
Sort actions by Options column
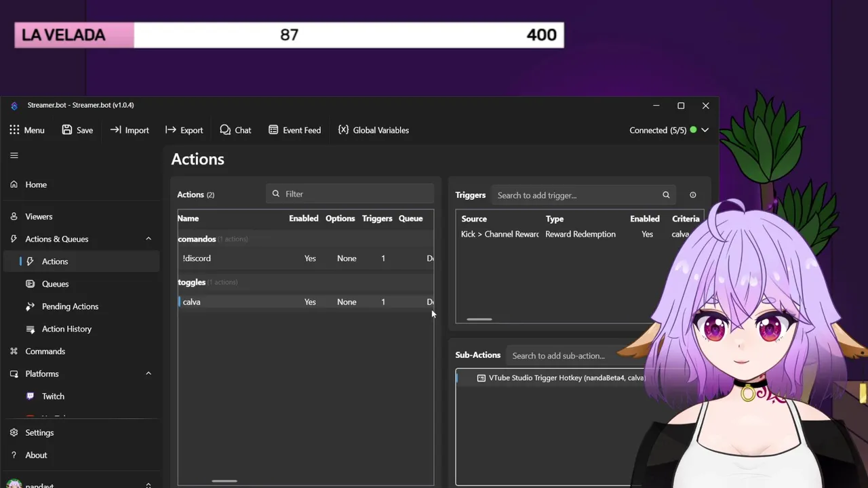[x=340, y=218]
